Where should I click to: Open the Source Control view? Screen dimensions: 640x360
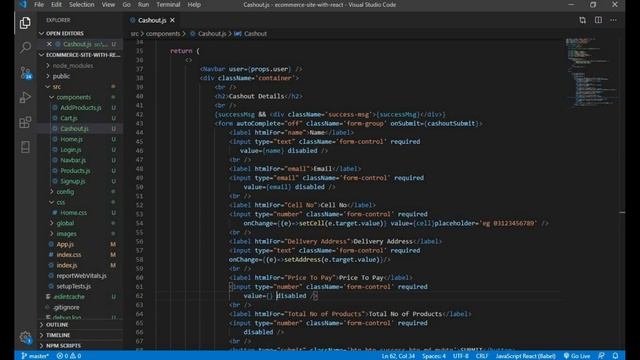click(25, 73)
